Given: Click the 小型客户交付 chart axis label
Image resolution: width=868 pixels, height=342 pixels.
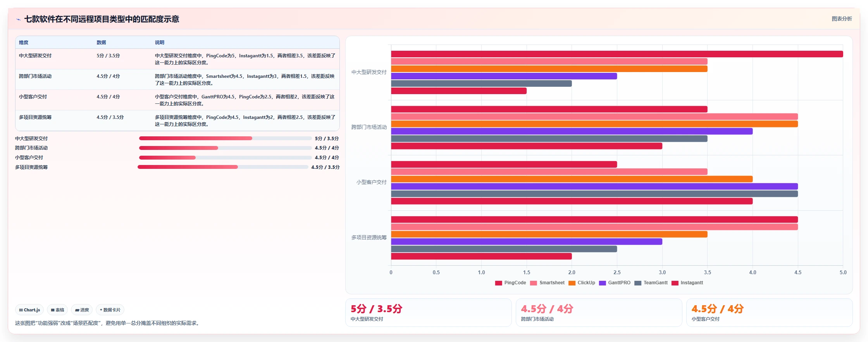Looking at the screenshot, I should (x=371, y=182).
